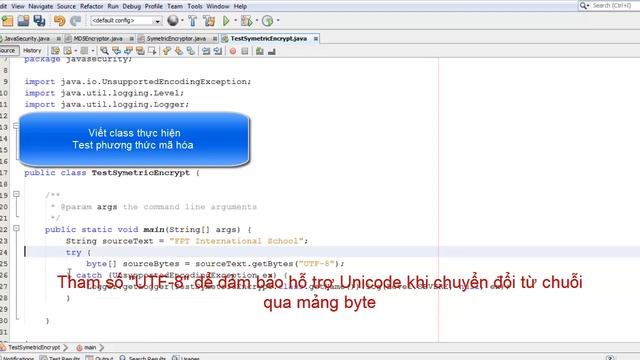Image resolution: width=640 pixels, height=360 pixels.
Task: Open the View menu
Action: (x=18, y=6)
